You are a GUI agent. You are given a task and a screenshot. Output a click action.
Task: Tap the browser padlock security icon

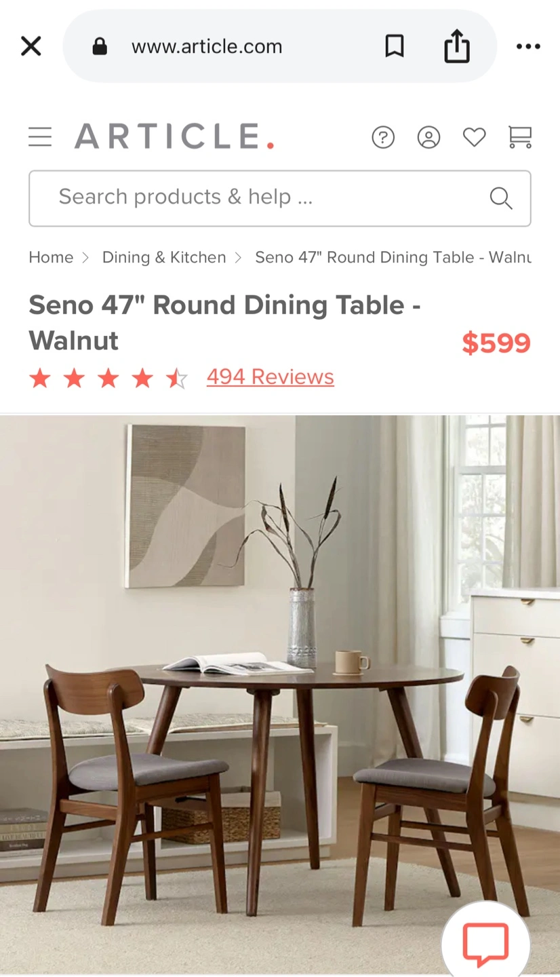point(100,46)
